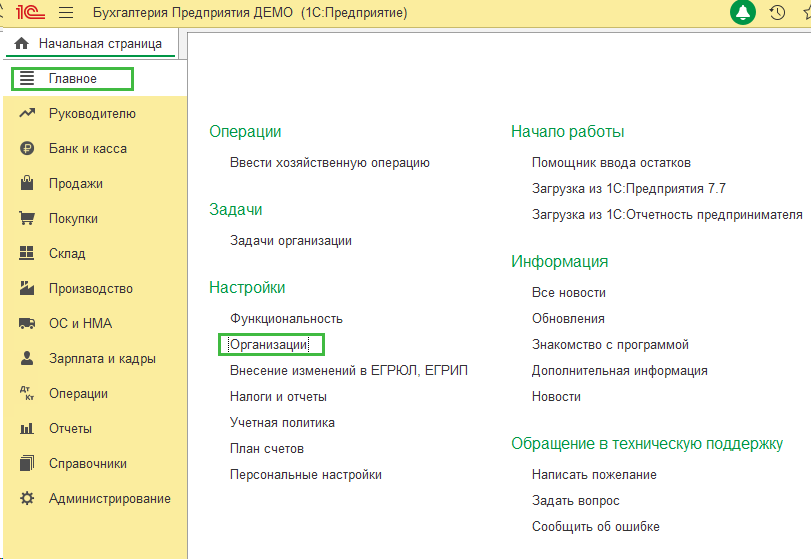811x559 pixels.
Task: Open Дополнительная информация
Action: point(620,370)
